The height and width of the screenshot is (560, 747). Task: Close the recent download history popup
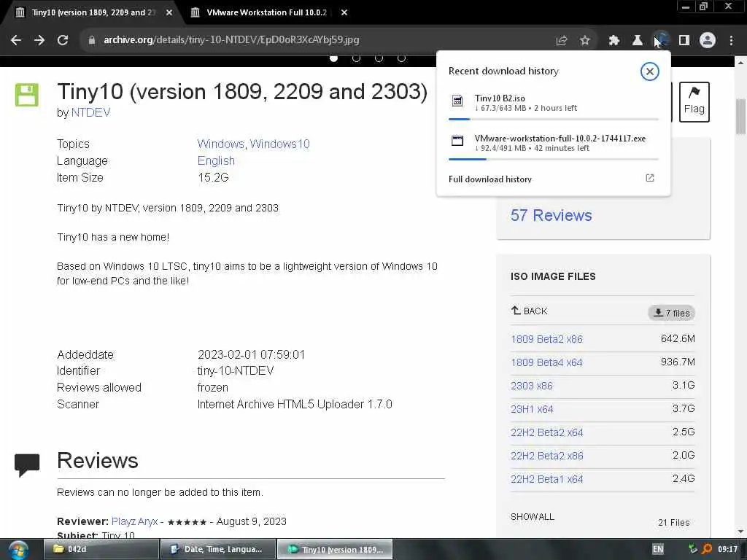(649, 71)
